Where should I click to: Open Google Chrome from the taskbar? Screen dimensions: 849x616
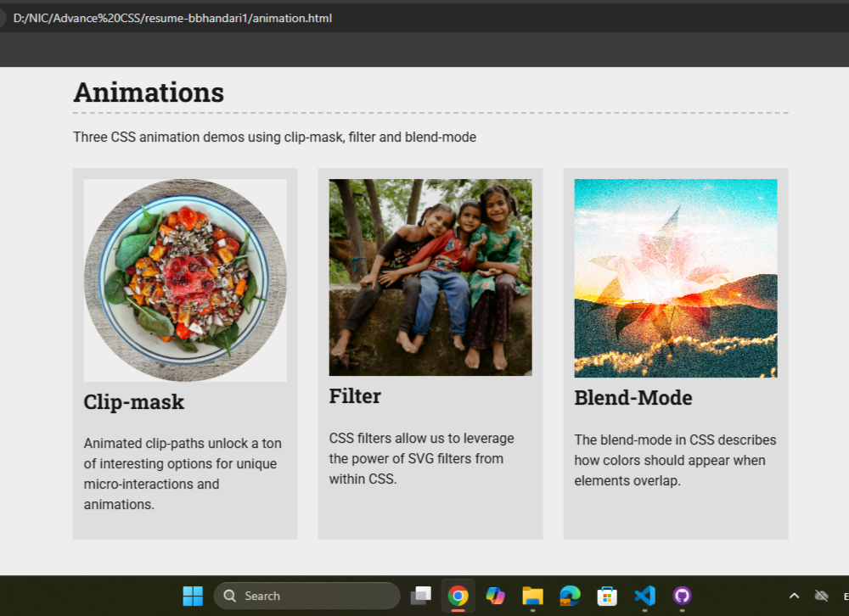tap(458, 596)
